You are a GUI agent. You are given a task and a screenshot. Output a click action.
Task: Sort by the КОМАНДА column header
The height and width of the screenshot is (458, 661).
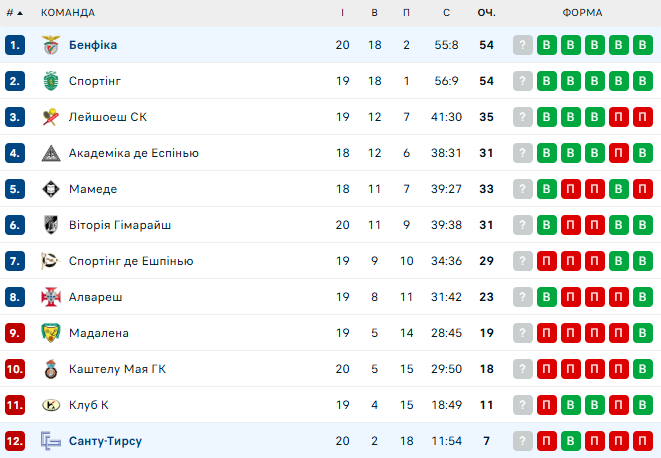pyautogui.click(x=68, y=13)
